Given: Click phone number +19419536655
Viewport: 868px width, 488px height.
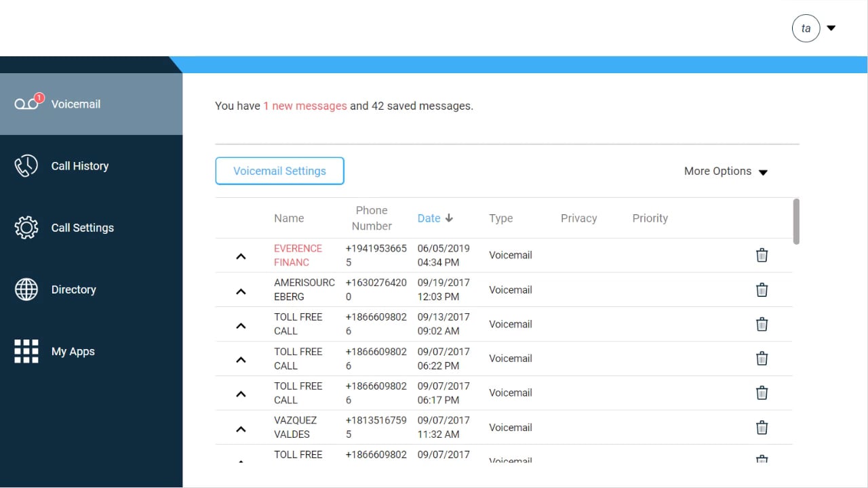Looking at the screenshot, I should pos(376,256).
